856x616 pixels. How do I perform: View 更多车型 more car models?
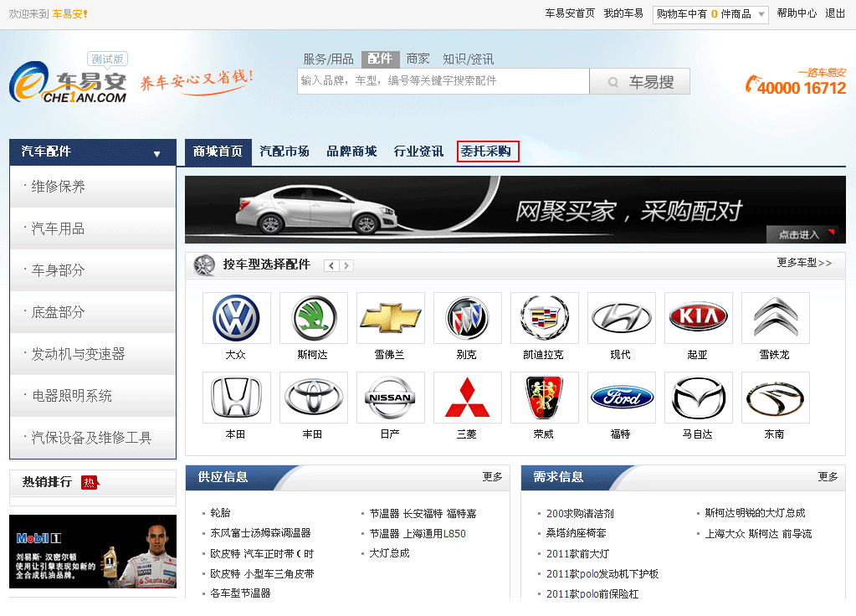804,263
